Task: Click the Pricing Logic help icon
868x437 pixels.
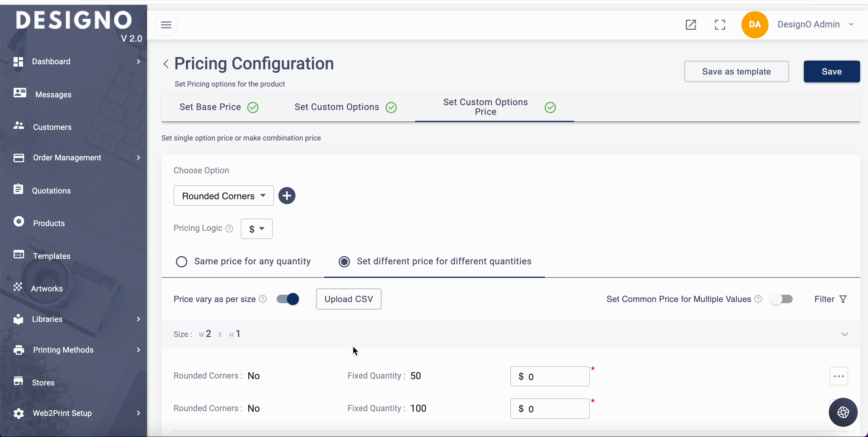Action: [229, 228]
